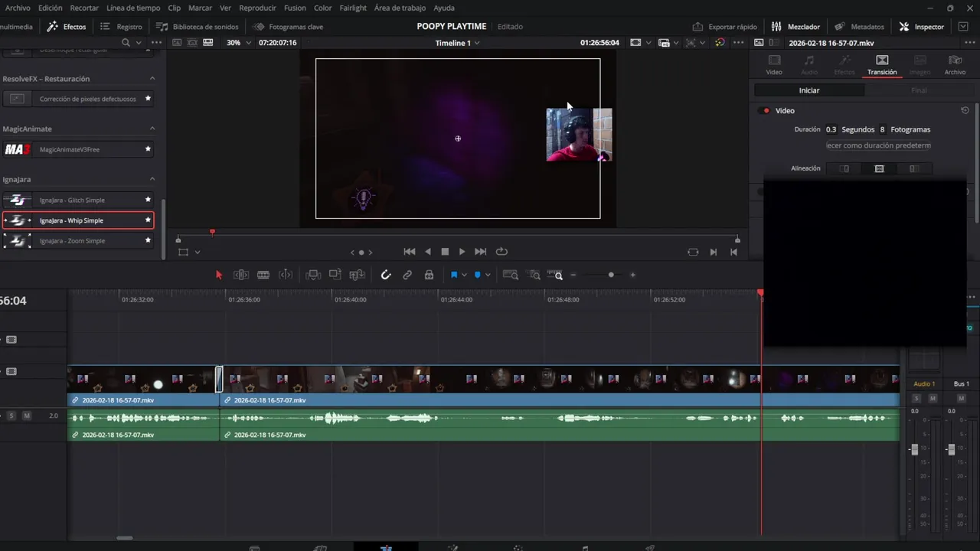Image resolution: width=980 pixels, height=551 pixels.
Task: Mute audio track with M button
Action: tap(27, 416)
